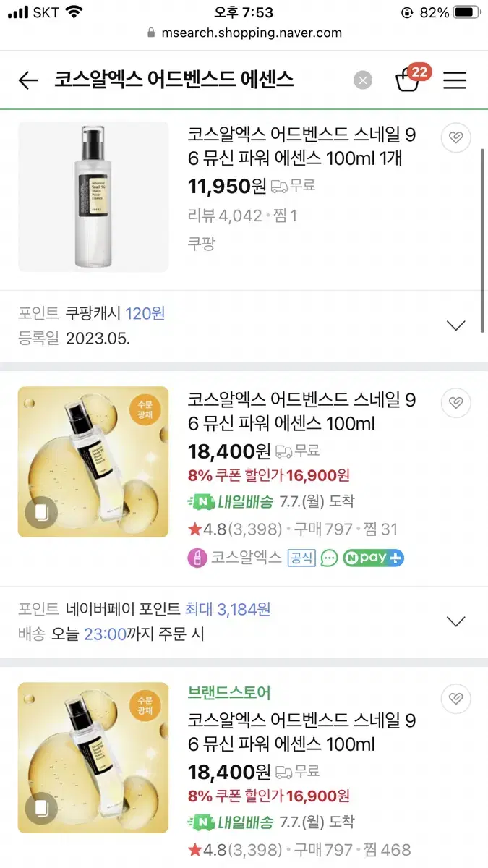This screenshot has height=868, width=488.
Task: Tap the free shipping truck icon on first product
Action: pos(278,186)
